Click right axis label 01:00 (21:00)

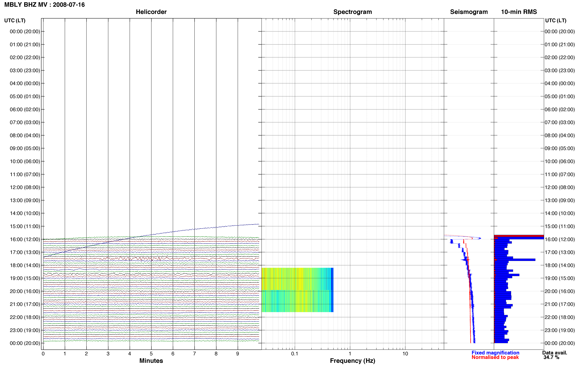(x=560, y=45)
